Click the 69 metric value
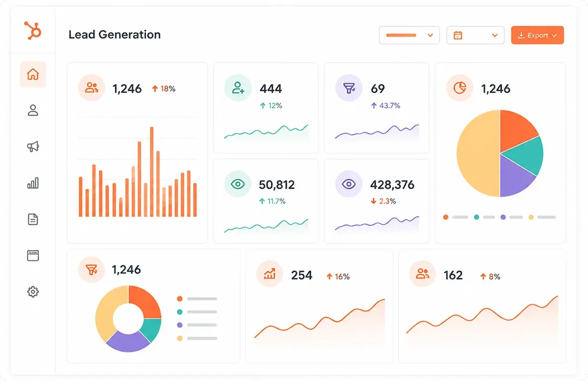The width and height of the screenshot is (588, 381). pyautogui.click(x=378, y=89)
